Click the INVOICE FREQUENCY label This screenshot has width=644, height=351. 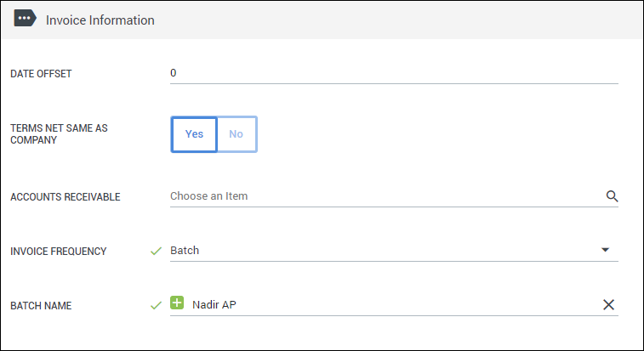tap(59, 252)
